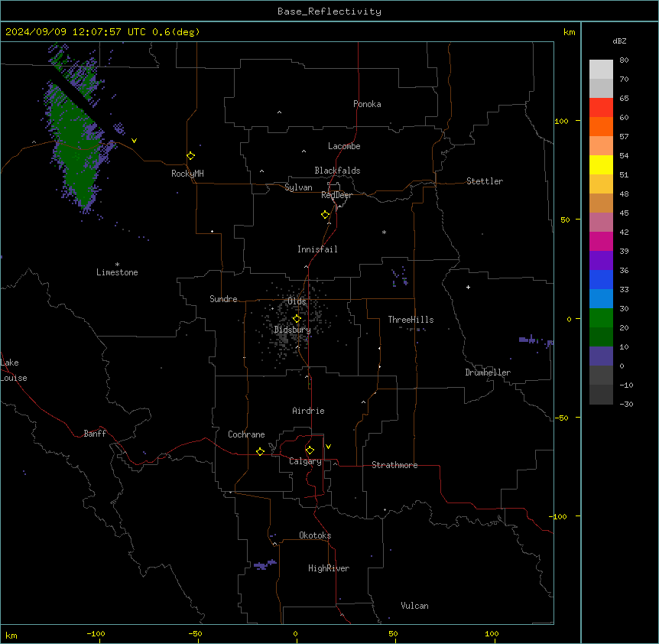The height and width of the screenshot is (644, 659).
Task: Click the -100 tick on the bottom axis
Action: (x=96, y=633)
